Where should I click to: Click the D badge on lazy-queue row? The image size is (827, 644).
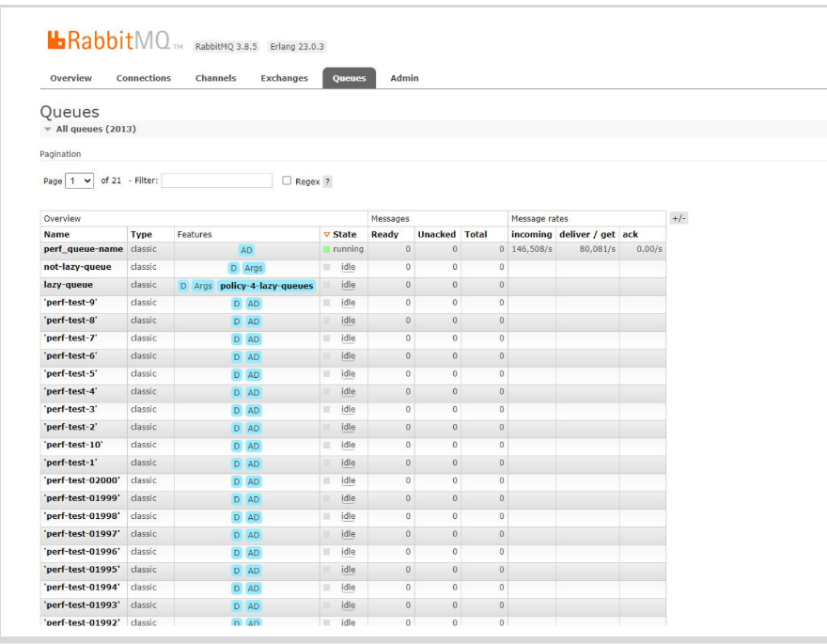(183, 285)
